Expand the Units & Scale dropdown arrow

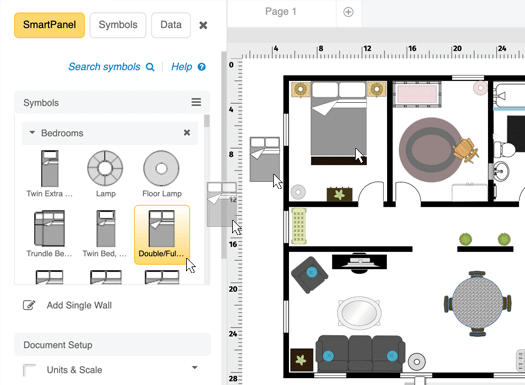(x=195, y=368)
